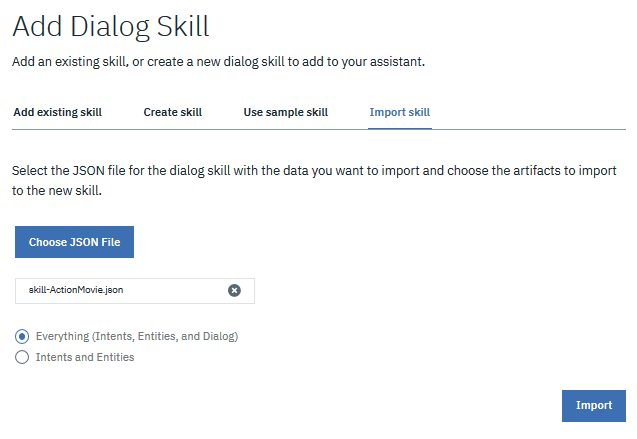Viewport: 637px width, 439px height.
Task: Click the Intents and Entities label text
Action: [x=85, y=357]
